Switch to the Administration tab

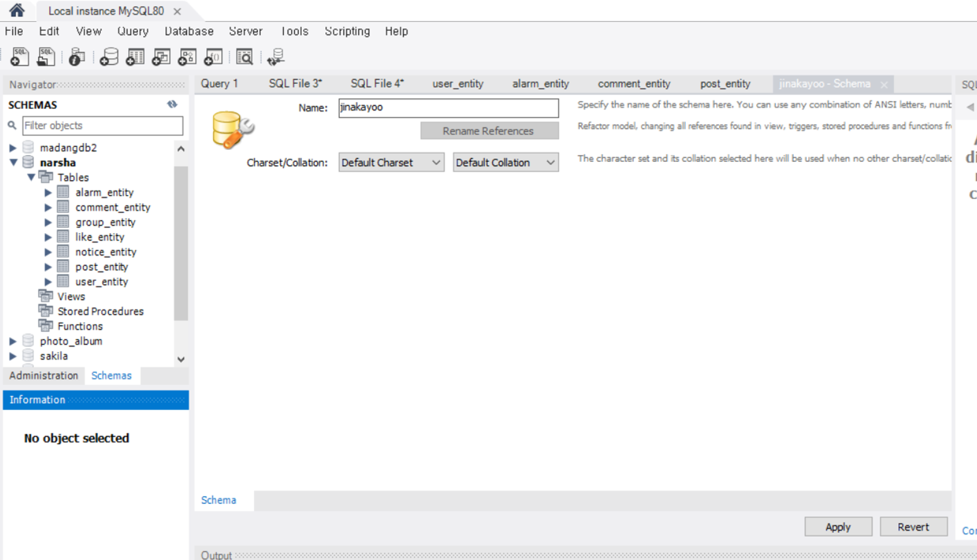[43, 375]
